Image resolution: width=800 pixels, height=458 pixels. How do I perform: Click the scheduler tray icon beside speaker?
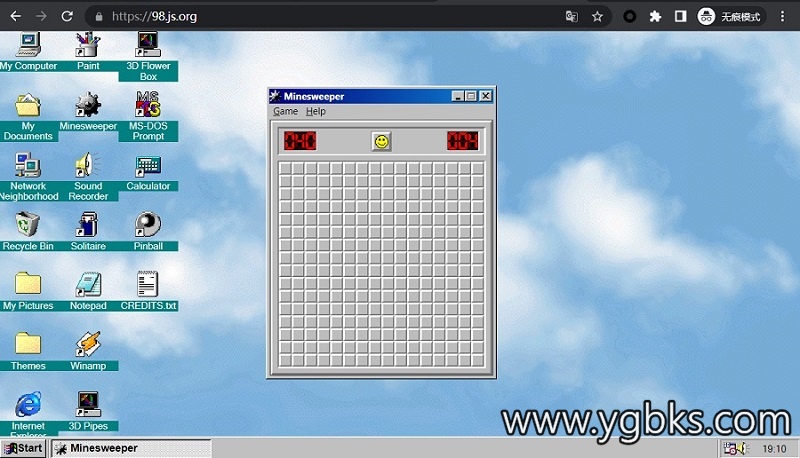tap(730, 448)
